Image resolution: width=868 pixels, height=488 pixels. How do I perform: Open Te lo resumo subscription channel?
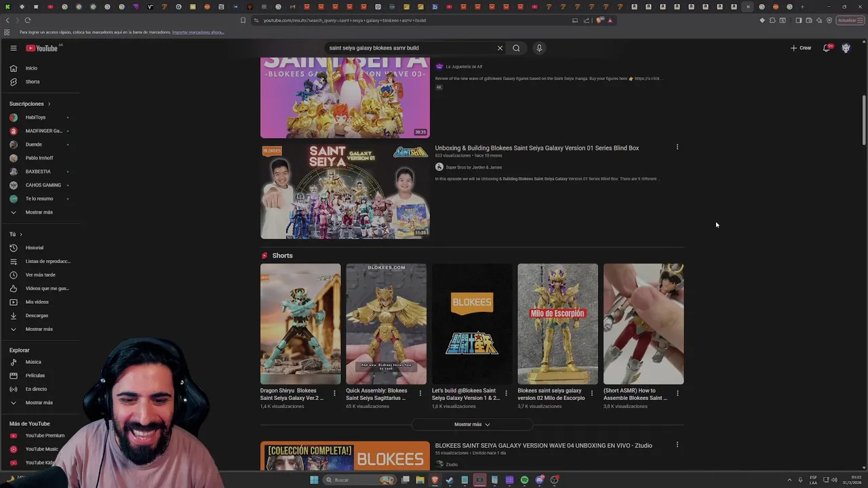click(41, 199)
